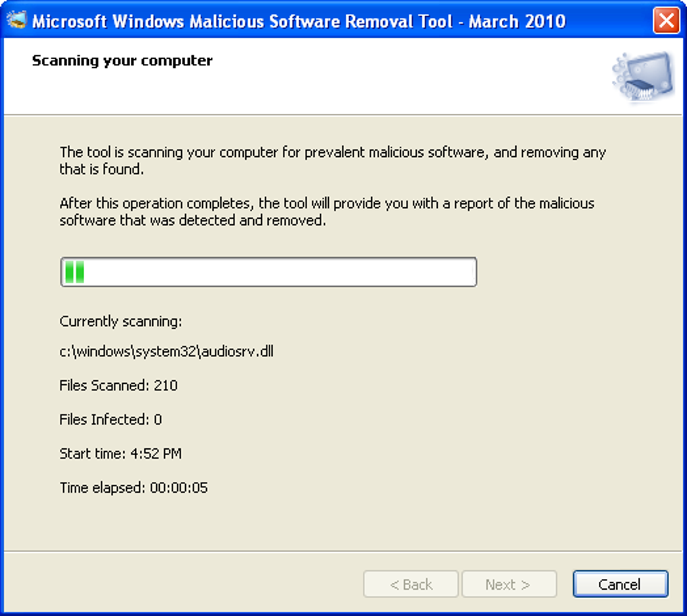
Task: Click the audiosrv.dll file path
Action: tap(166, 351)
